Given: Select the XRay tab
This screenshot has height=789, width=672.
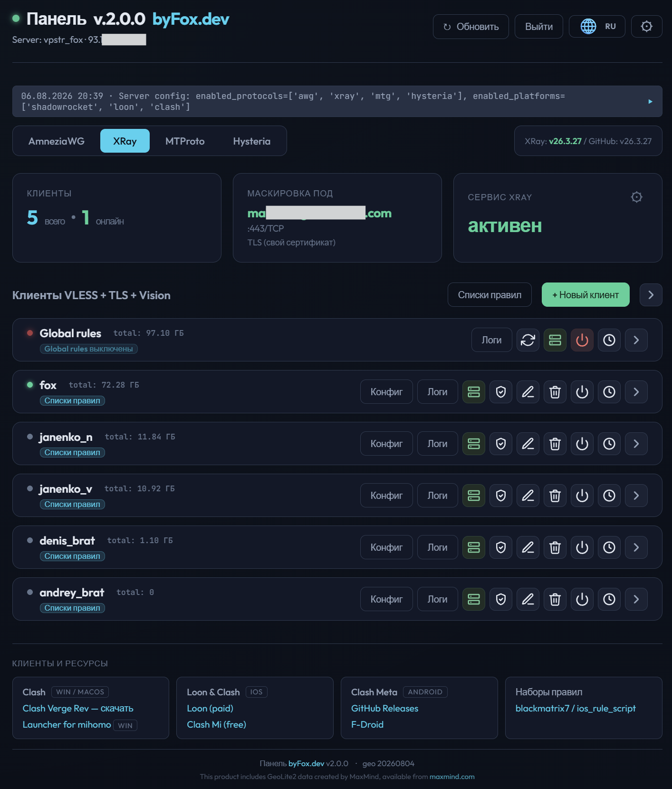Looking at the screenshot, I should pyautogui.click(x=125, y=141).
